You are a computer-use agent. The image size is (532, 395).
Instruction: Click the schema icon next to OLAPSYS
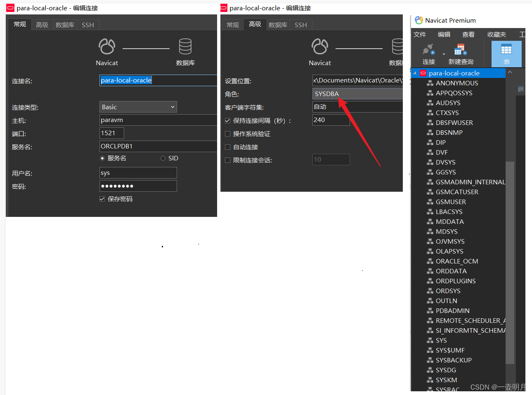pos(430,251)
